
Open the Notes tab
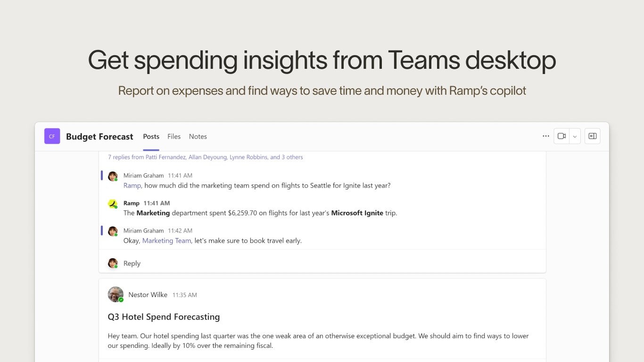pyautogui.click(x=198, y=136)
